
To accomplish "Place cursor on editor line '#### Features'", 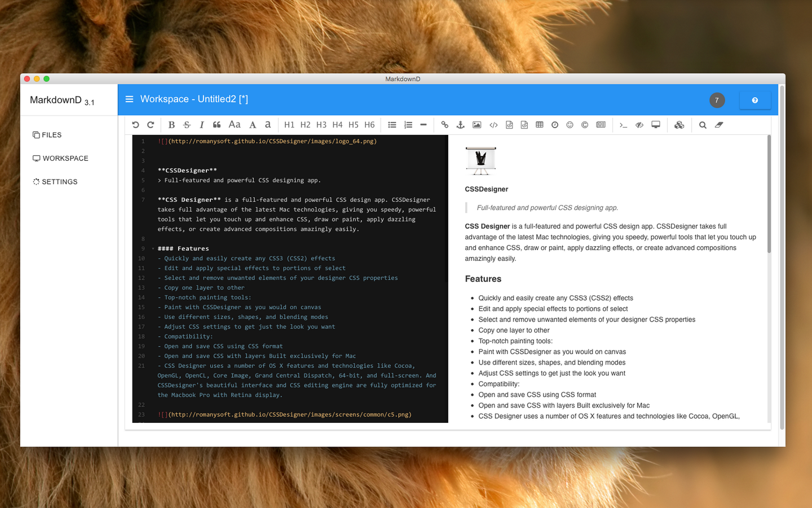I will point(183,248).
